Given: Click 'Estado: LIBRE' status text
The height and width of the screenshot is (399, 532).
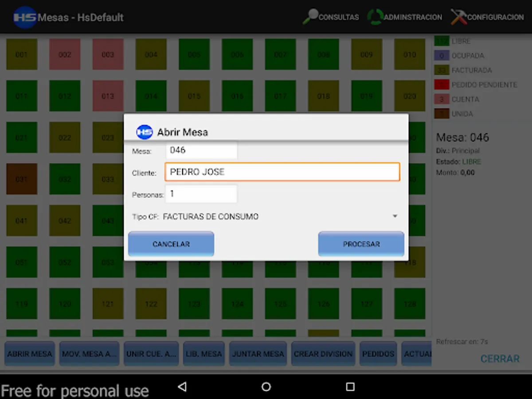Looking at the screenshot, I should tap(459, 162).
